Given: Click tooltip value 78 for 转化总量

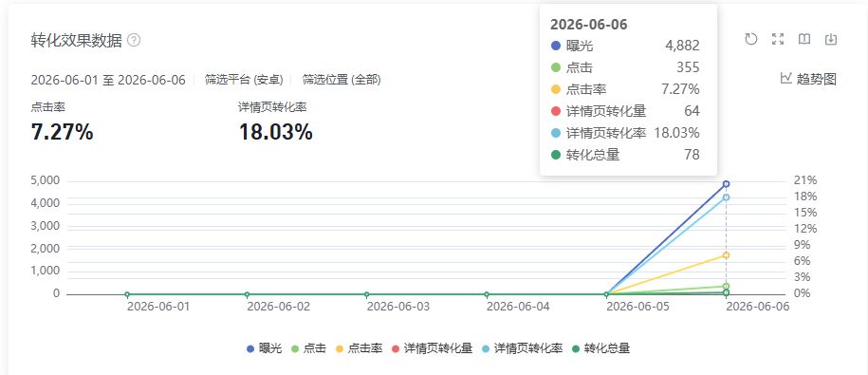Looking at the screenshot, I should tap(692, 155).
